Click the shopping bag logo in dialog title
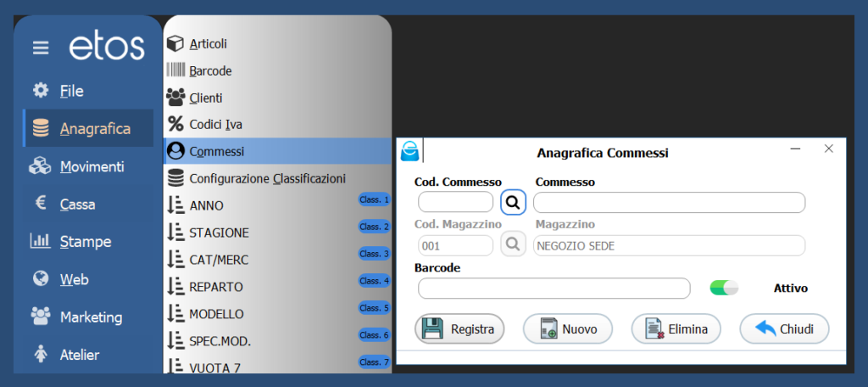 click(x=410, y=151)
